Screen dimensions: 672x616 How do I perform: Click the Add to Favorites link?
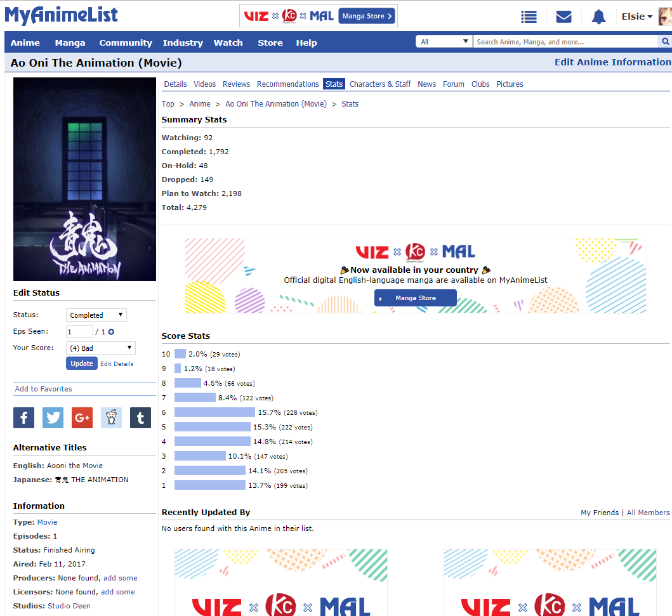43,389
